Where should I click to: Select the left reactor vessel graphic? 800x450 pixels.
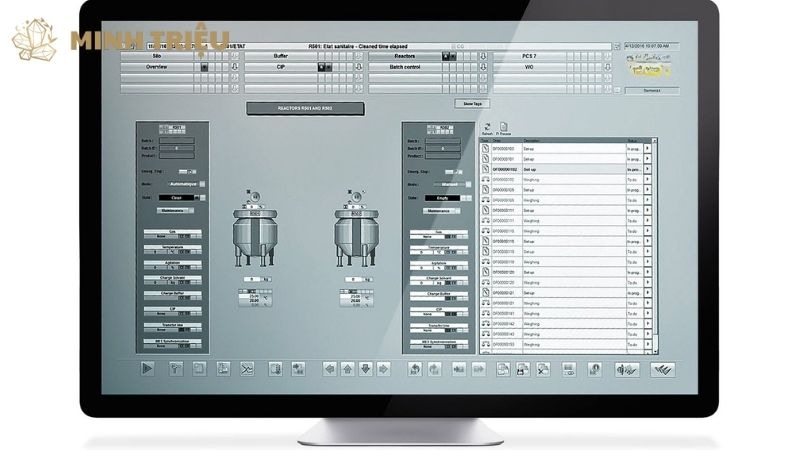(x=254, y=236)
